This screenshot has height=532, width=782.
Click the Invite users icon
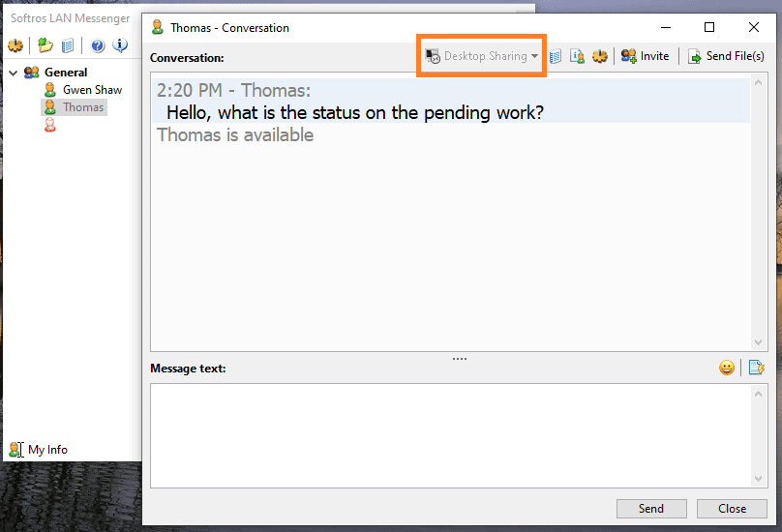click(628, 56)
